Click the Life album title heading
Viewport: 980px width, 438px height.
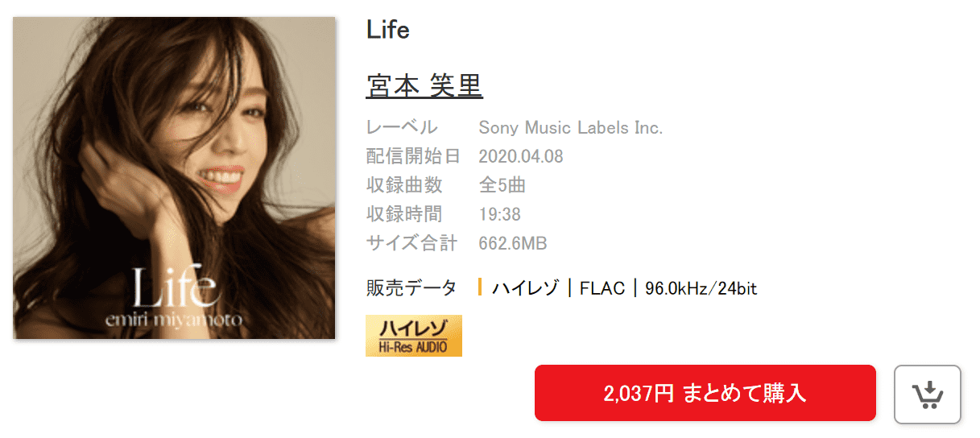[388, 30]
